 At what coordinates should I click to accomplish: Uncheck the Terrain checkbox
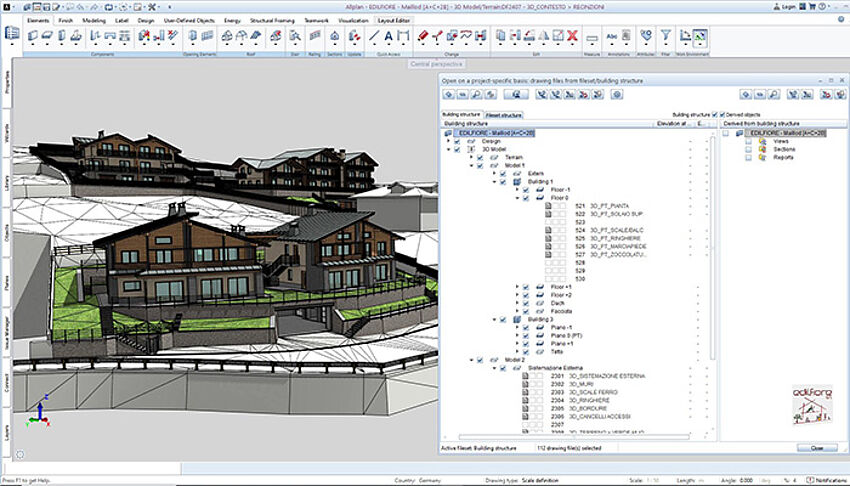coord(479,157)
